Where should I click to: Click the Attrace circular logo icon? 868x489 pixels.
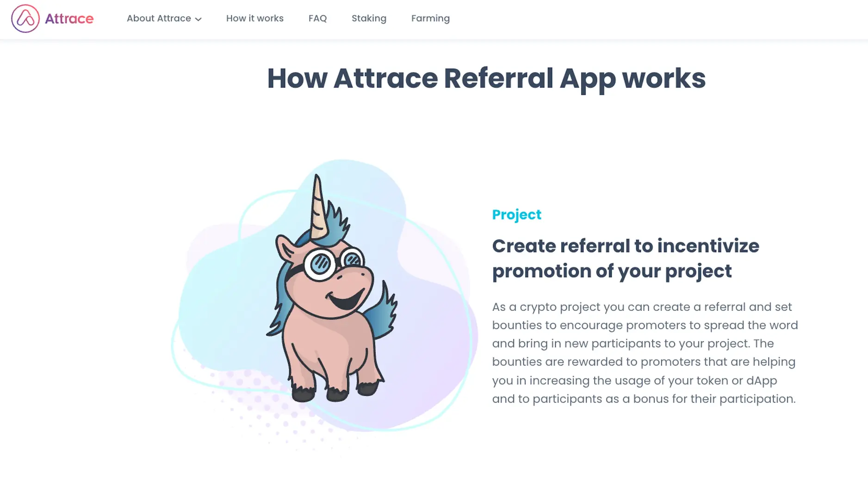25,19
